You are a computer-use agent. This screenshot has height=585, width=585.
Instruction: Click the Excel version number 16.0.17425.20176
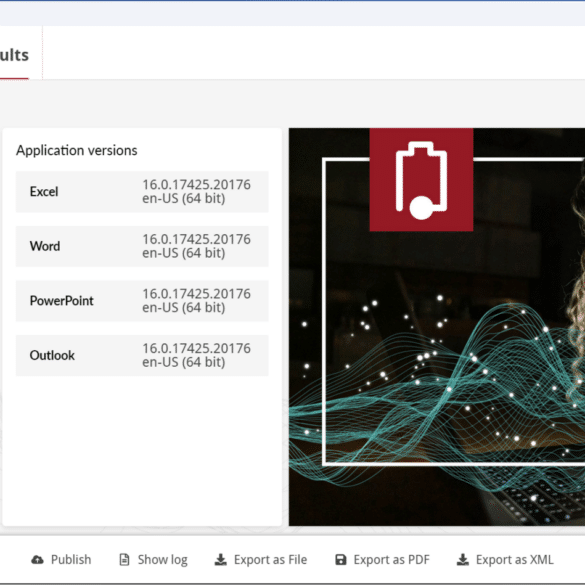click(x=196, y=185)
